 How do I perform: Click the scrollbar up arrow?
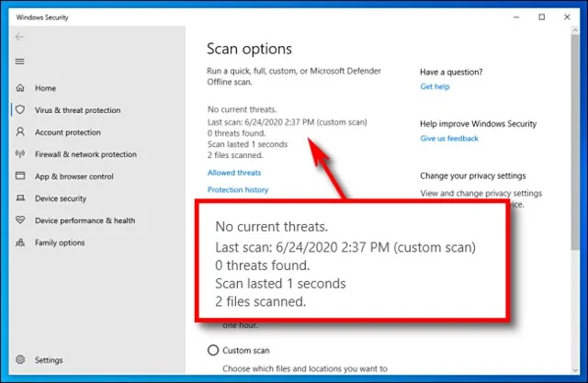click(x=575, y=29)
